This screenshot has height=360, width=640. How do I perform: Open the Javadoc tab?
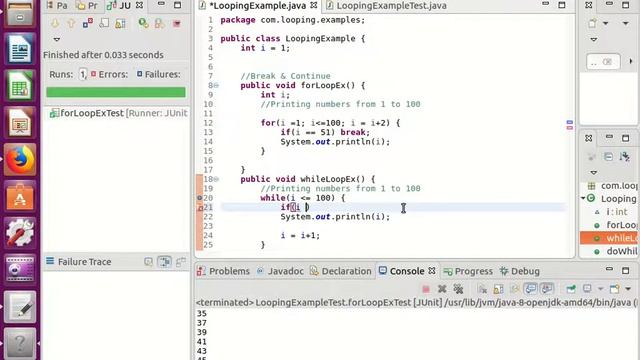[280, 271]
